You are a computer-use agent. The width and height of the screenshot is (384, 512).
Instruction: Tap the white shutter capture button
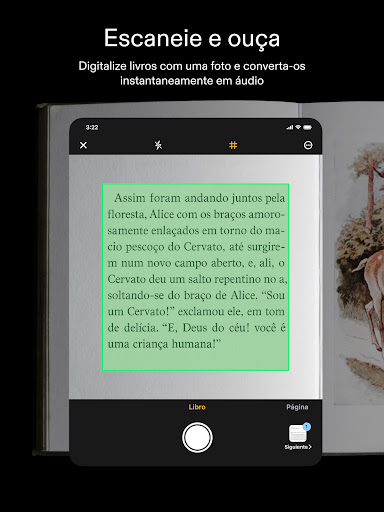pos(197,437)
